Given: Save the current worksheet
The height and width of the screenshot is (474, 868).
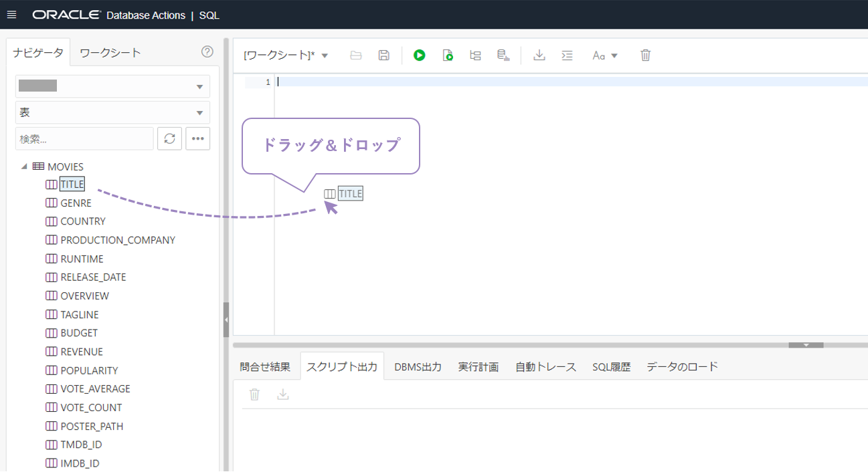Looking at the screenshot, I should click(383, 55).
